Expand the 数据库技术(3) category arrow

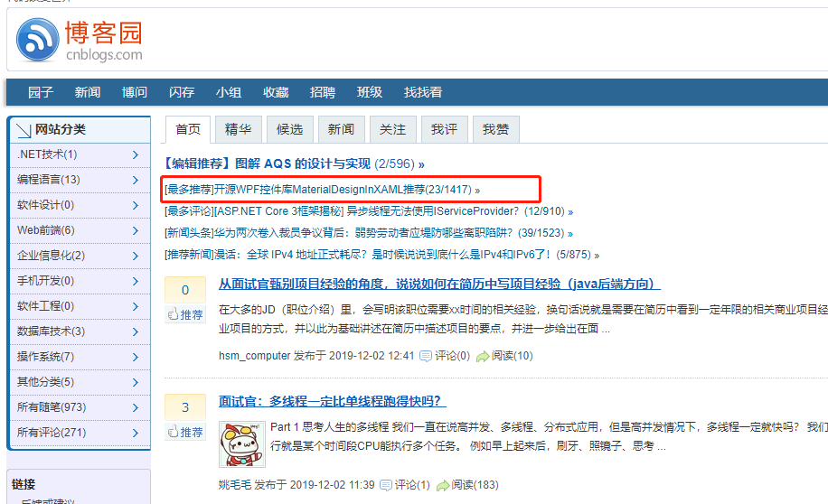click(x=136, y=332)
